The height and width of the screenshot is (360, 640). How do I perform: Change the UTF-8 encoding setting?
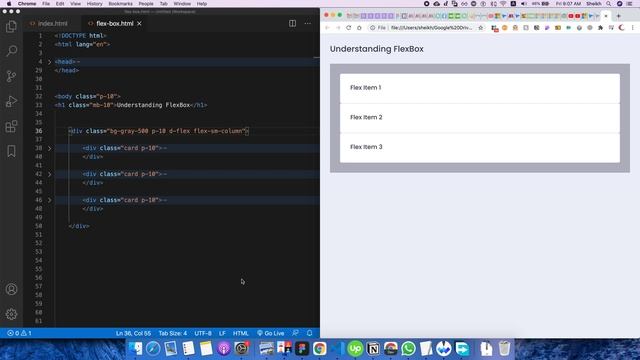pos(203,333)
